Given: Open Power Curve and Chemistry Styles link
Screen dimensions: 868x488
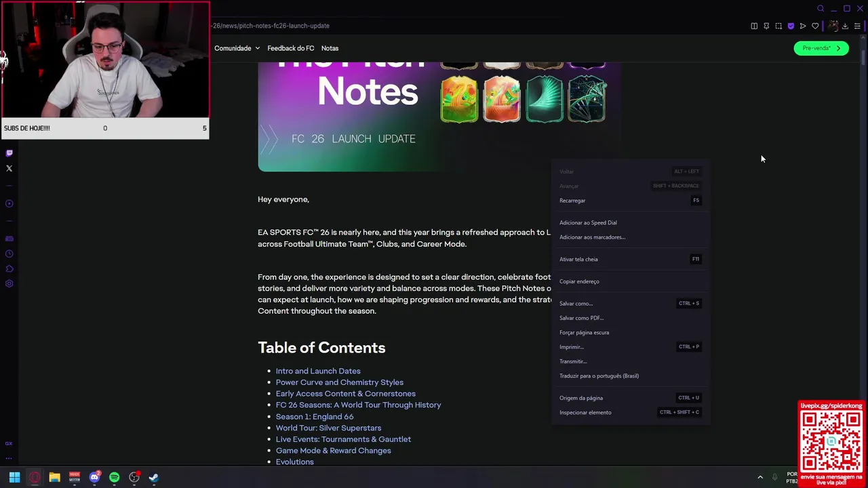Looking at the screenshot, I should [x=339, y=382].
